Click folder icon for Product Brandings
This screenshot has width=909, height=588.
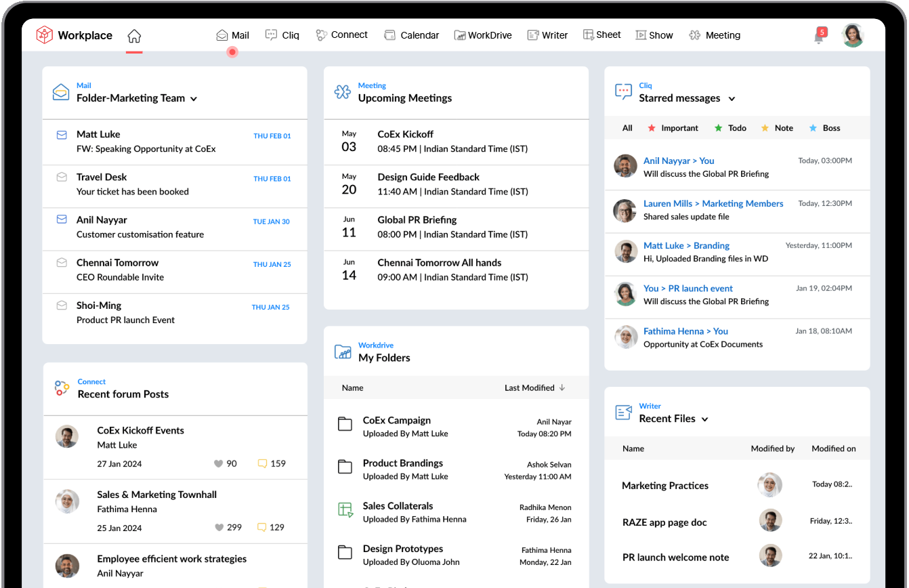[345, 467]
